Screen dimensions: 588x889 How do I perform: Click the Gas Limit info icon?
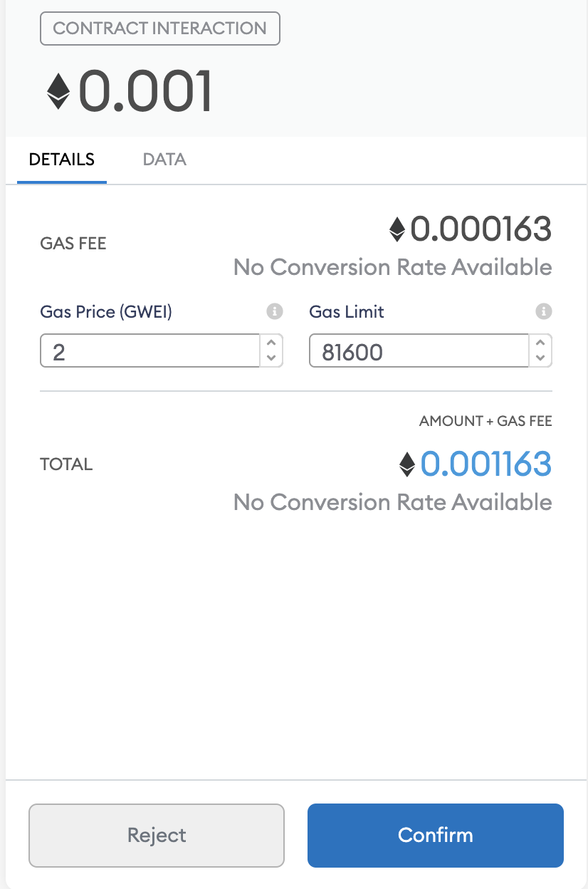coord(544,311)
